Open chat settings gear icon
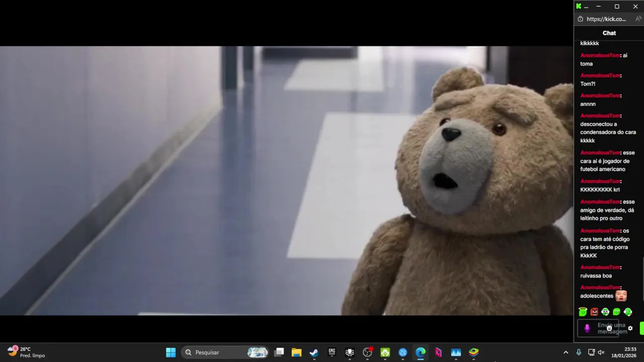Screen dimensions: 644x362 630,328
